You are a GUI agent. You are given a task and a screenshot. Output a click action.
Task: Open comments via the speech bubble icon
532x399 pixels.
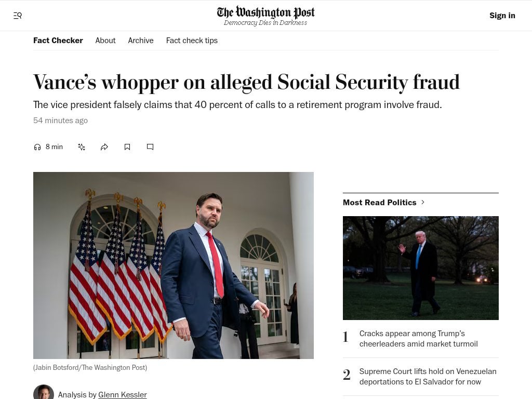pos(150,147)
